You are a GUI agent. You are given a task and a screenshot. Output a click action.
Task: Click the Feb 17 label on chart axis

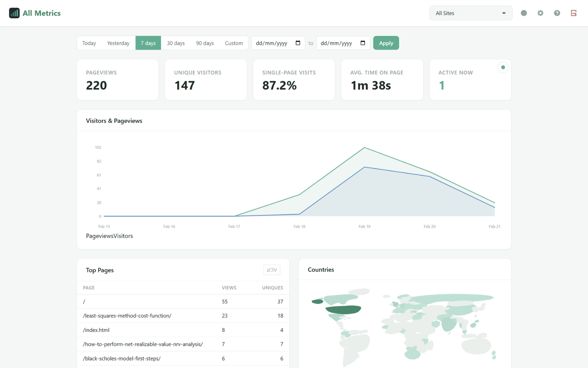(234, 226)
